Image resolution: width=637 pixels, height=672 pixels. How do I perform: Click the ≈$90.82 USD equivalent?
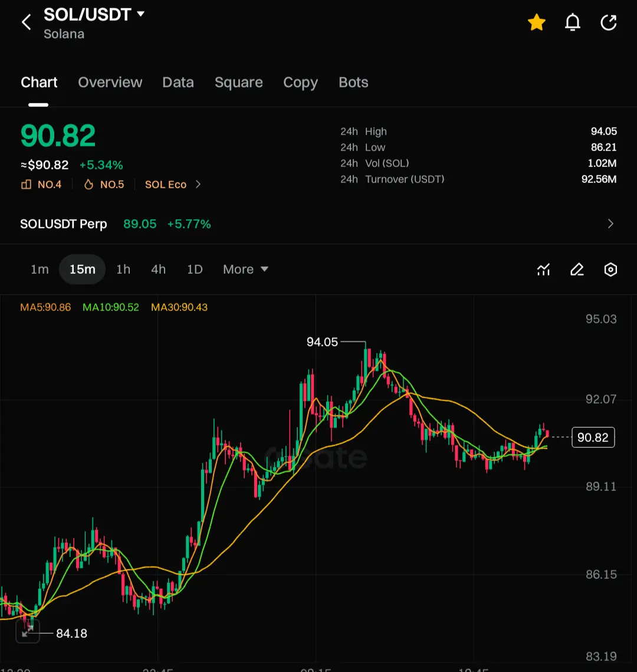click(45, 165)
